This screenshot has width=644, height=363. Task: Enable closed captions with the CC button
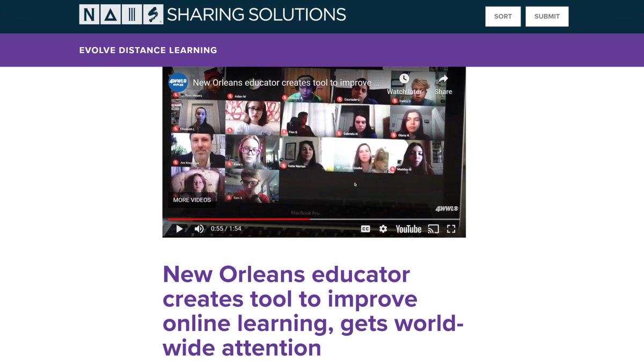pos(364,228)
